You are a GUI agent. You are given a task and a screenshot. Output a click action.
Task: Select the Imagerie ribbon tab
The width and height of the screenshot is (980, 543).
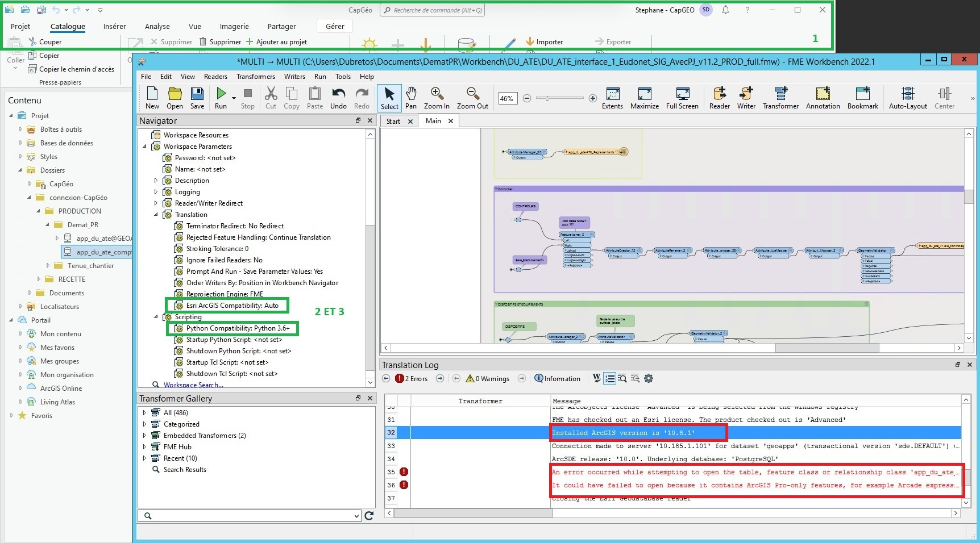234,26
